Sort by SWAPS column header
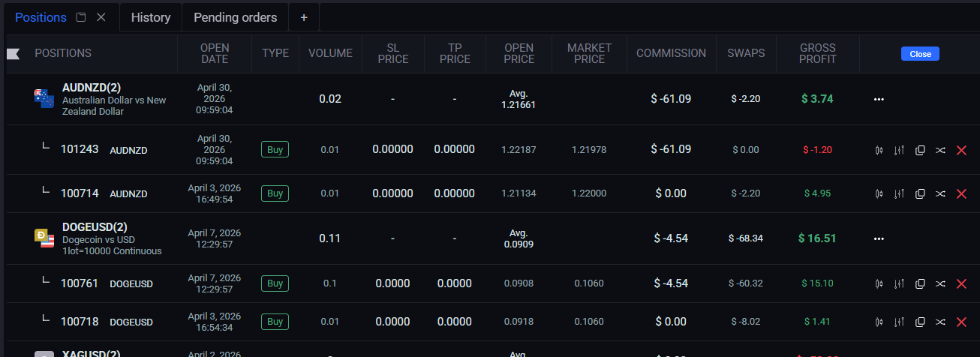The width and height of the screenshot is (980, 357). (x=746, y=53)
